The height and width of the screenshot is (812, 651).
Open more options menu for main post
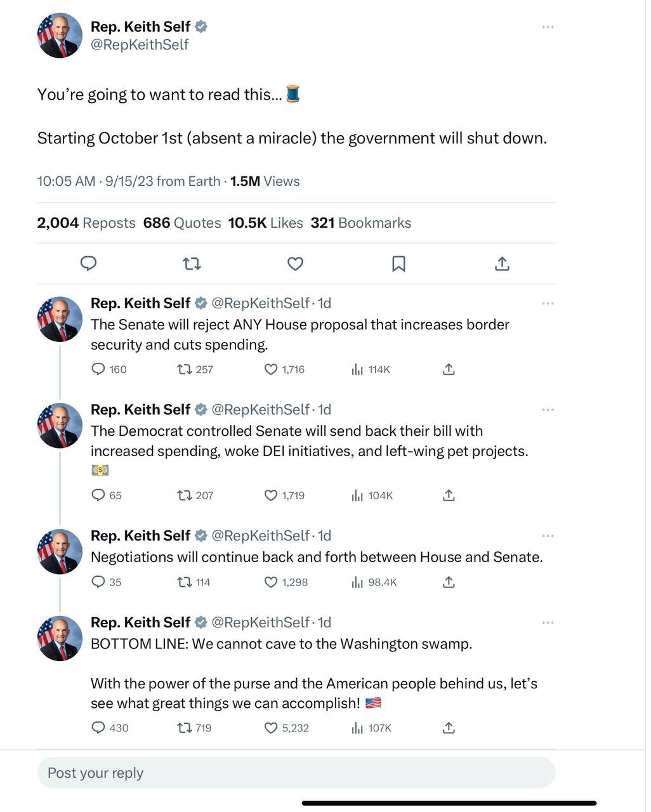click(x=548, y=27)
